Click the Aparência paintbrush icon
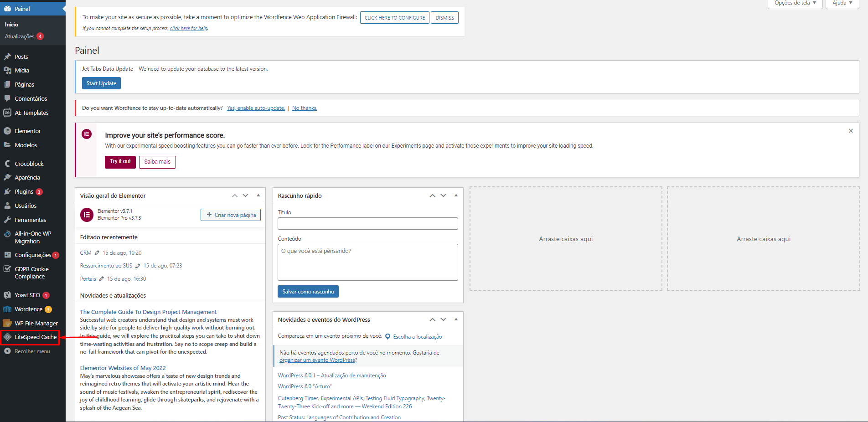This screenshot has width=868, height=422. pyautogui.click(x=7, y=177)
